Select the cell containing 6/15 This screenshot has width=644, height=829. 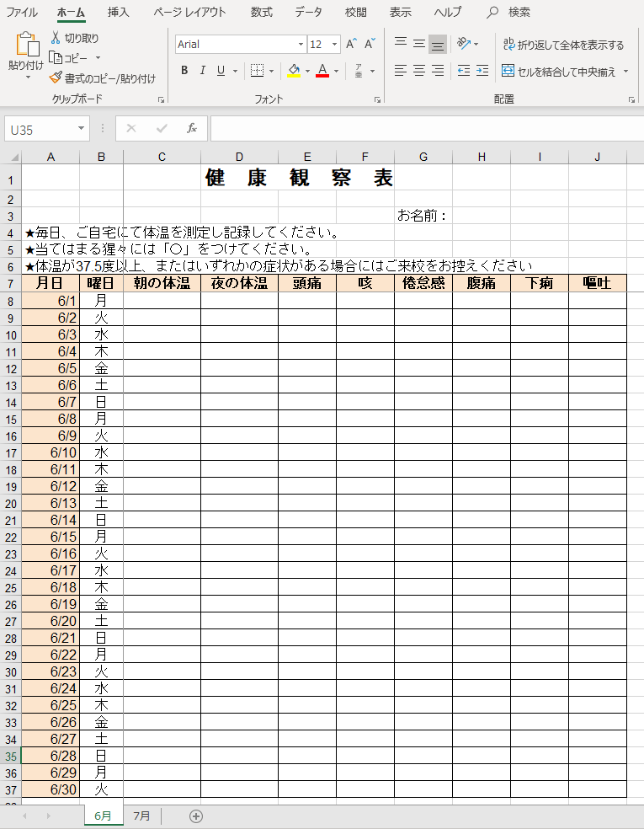[x=51, y=537]
